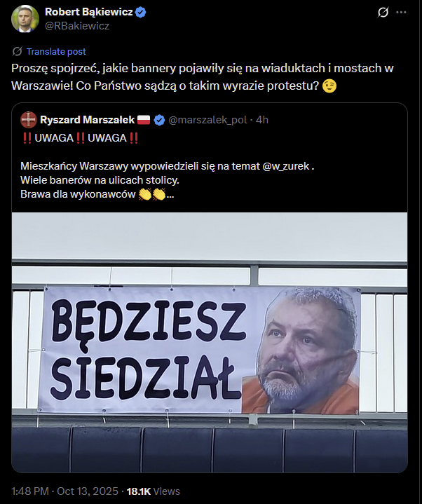This screenshot has width=422, height=504.
Task: Open Robert Bąkiewicz's profile avatar
Action: tap(25, 19)
